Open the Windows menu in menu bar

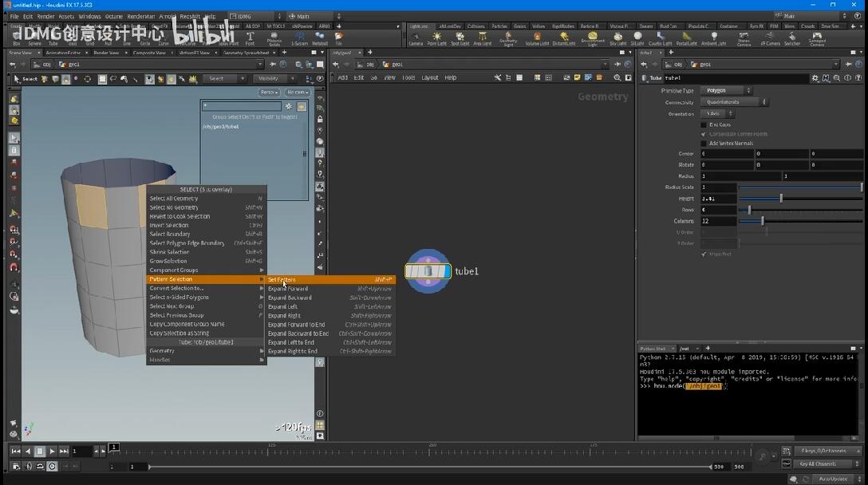89,16
